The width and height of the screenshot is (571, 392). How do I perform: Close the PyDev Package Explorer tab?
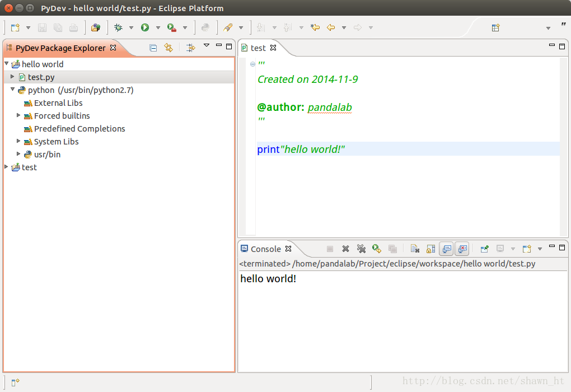click(x=113, y=48)
